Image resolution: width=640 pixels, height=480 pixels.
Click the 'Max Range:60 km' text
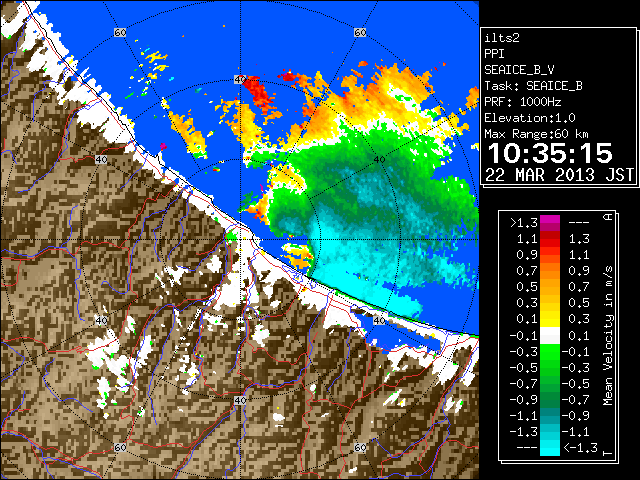(536, 134)
